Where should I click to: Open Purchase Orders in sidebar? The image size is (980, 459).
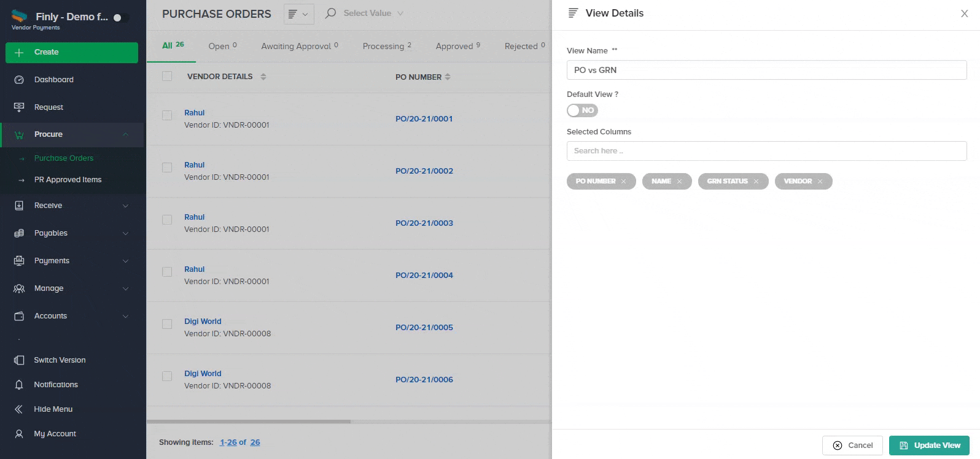64,158
